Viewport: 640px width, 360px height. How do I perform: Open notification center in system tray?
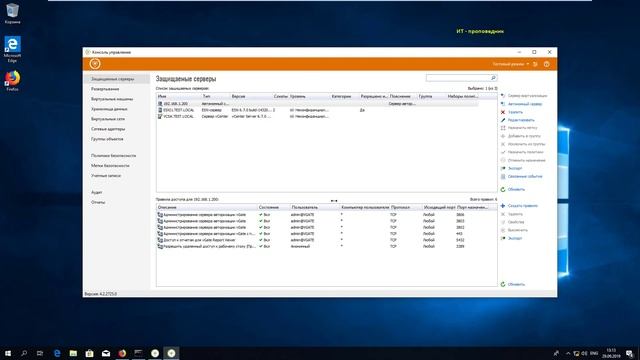[630, 353]
